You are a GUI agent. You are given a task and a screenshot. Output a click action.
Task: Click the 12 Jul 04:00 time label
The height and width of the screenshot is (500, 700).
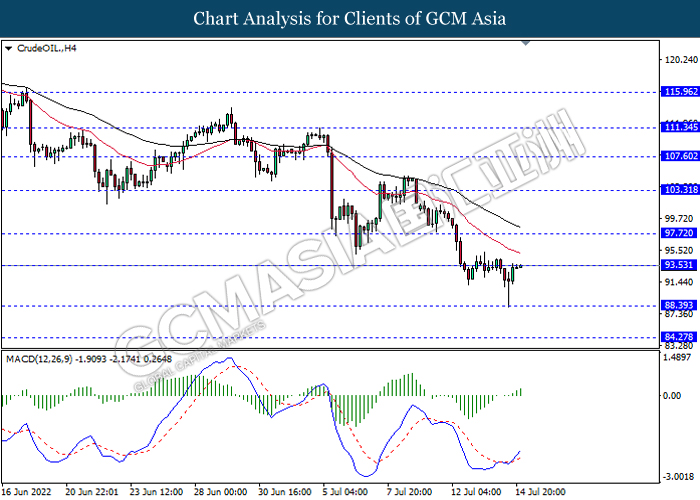(475, 492)
